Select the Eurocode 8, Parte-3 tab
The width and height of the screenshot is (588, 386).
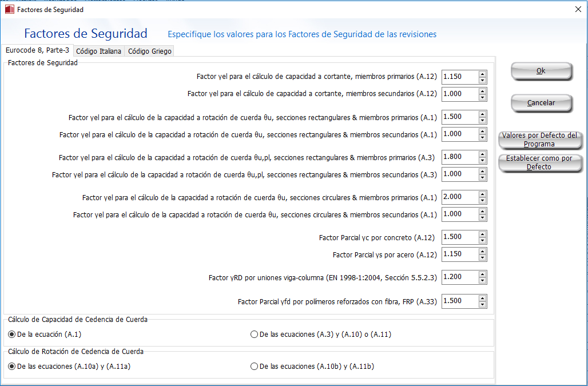[x=37, y=50]
